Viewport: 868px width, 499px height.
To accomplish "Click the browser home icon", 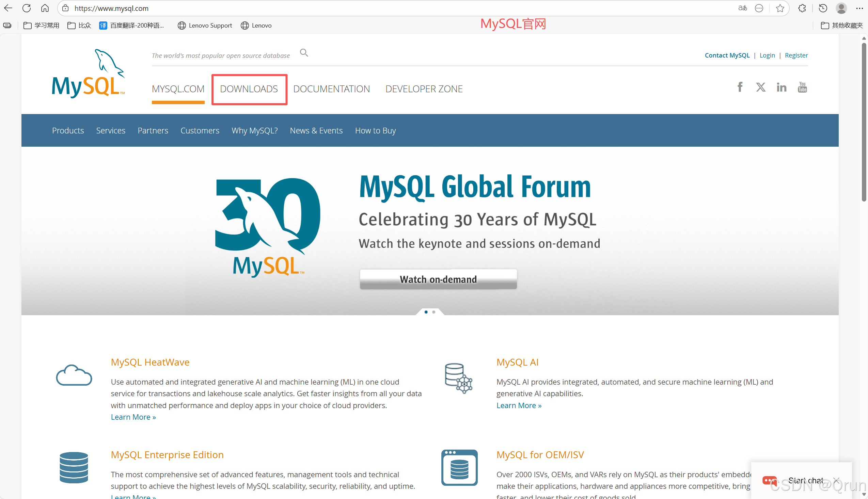I will click(45, 8).
